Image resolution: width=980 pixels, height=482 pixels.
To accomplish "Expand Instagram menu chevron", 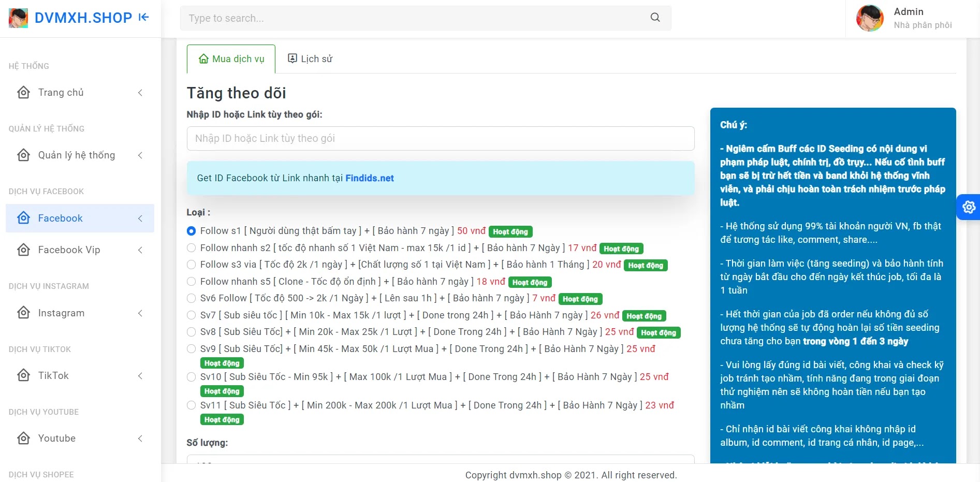I will click(140, 313).
